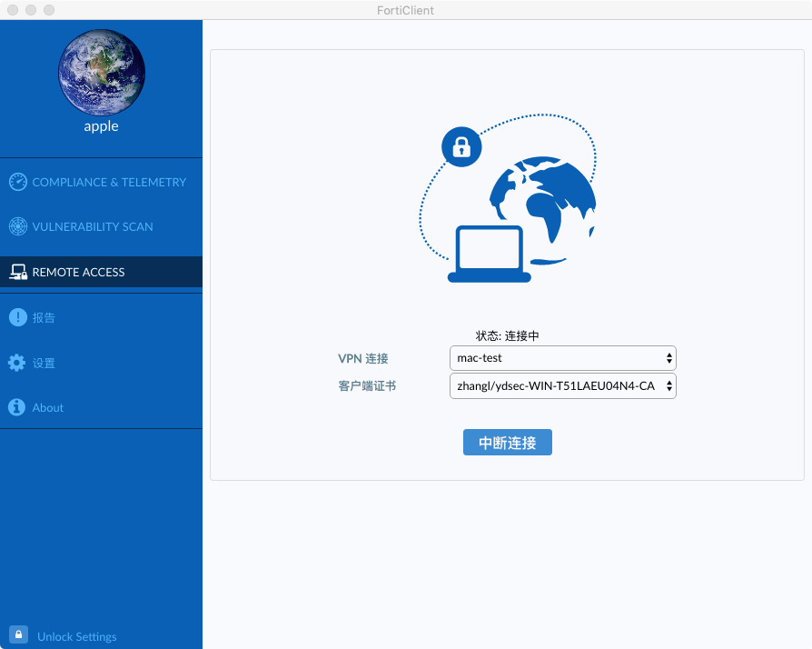
Task: Click the Remote Access laptop icon
Action: [18, 272]
